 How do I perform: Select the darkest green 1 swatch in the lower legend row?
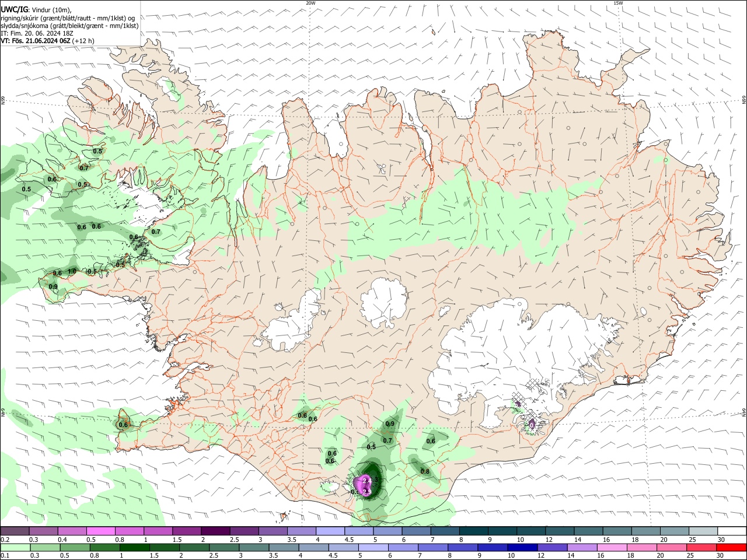(135, 547)
